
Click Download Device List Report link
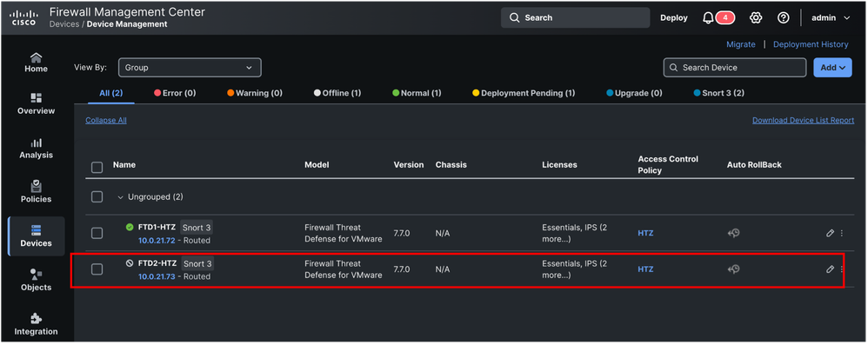803,120
